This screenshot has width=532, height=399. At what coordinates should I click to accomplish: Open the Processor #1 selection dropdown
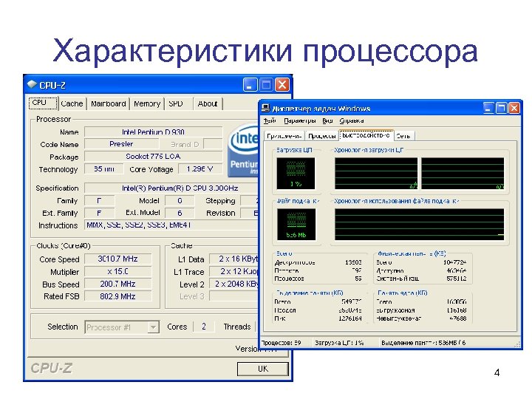(122, 327)
